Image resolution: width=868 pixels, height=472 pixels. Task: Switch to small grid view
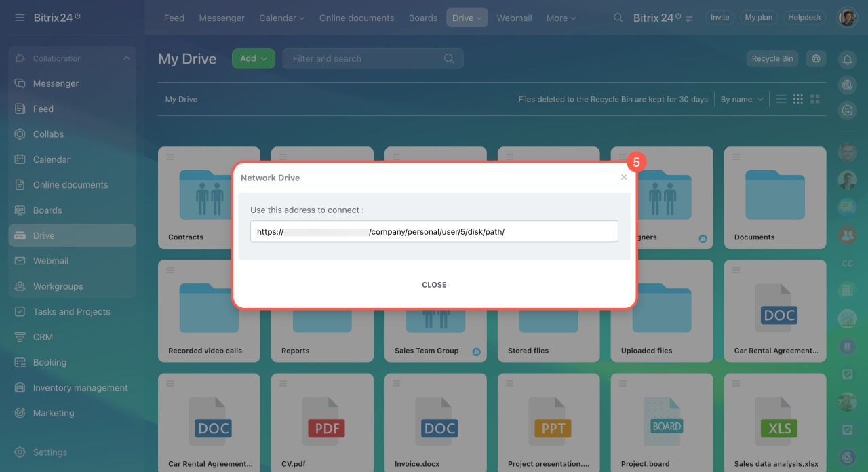[798, 99]
